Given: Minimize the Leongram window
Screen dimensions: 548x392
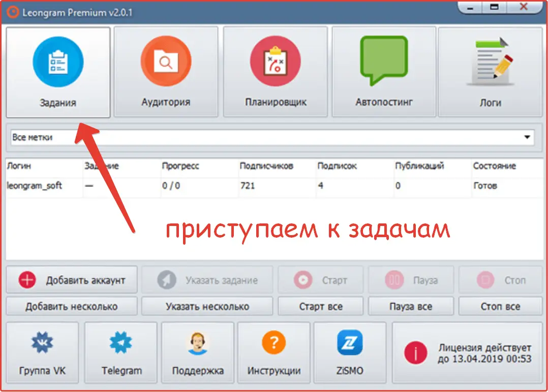Looking at the screenshot, I should [470, 7].
